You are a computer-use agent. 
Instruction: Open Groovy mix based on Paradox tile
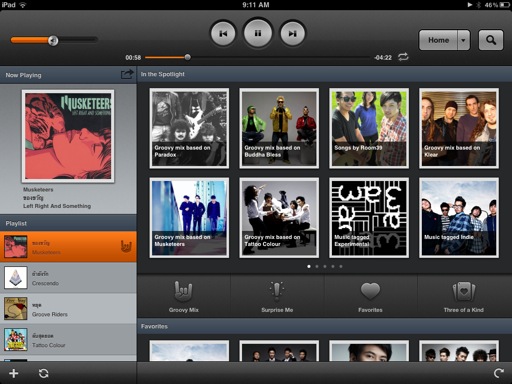[189, 128]
